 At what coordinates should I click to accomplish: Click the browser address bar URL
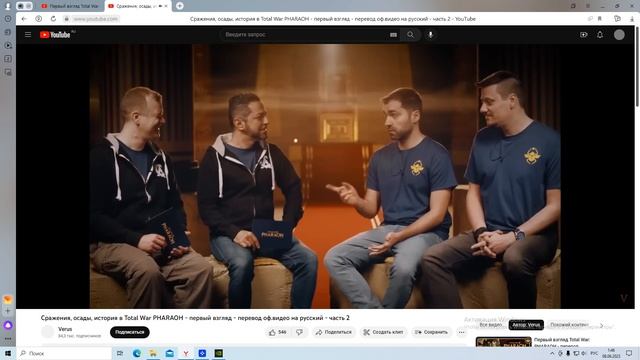96,19
